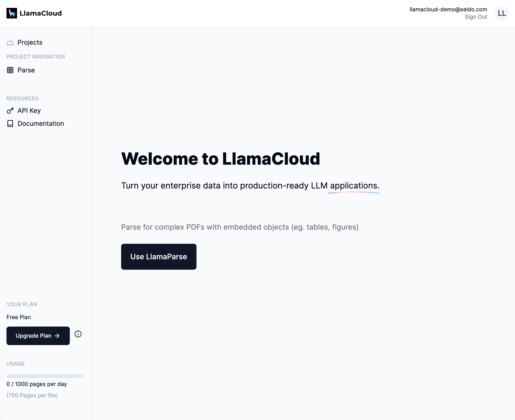
Task: Open Documentation from resources
Action: pos(41,124)
